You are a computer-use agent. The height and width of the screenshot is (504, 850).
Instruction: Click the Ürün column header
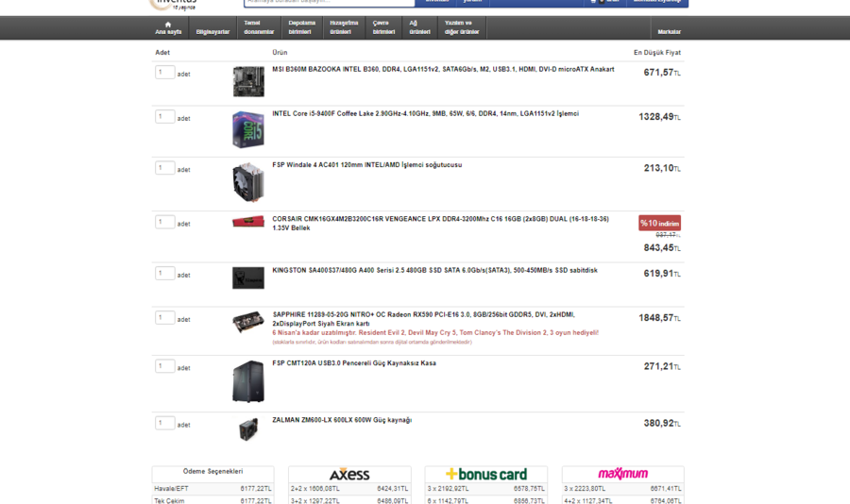click(280, 53)
